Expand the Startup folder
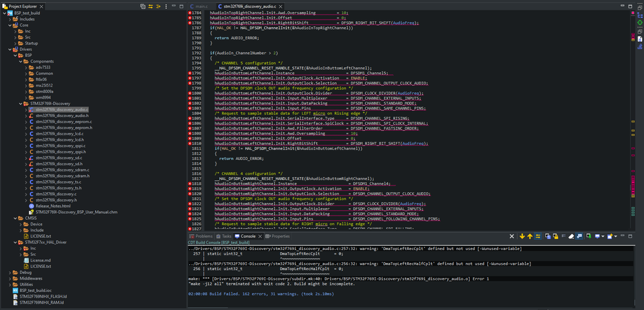 coord(15,43)
